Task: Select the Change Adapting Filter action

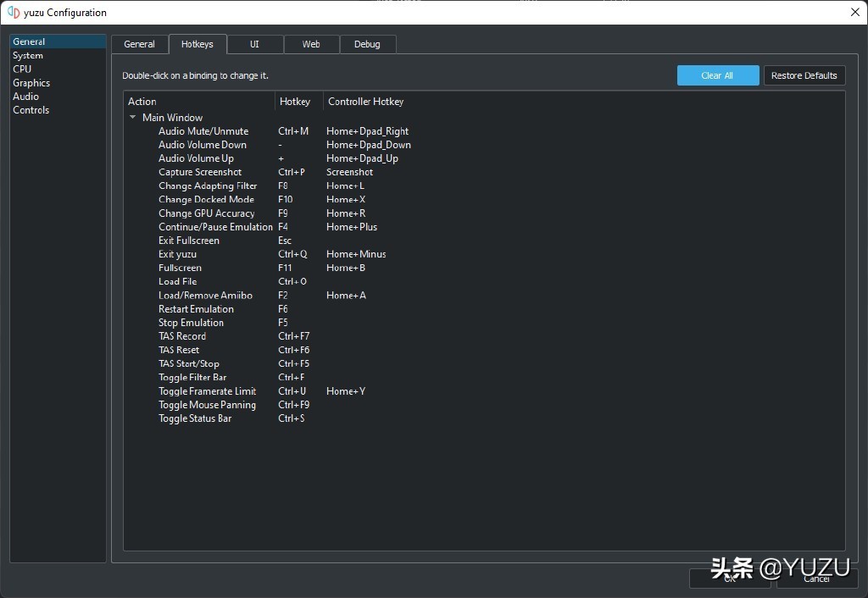Action: [208, 185]
